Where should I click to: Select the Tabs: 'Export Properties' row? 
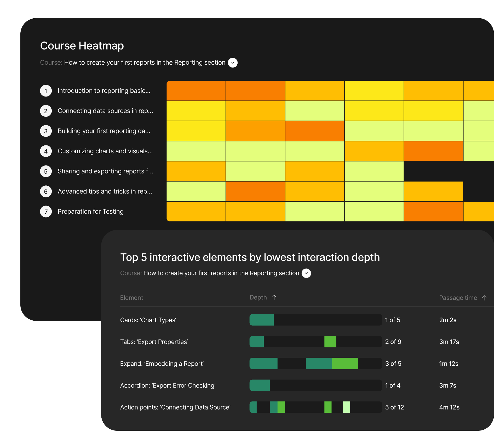click(x=154, y=342)
